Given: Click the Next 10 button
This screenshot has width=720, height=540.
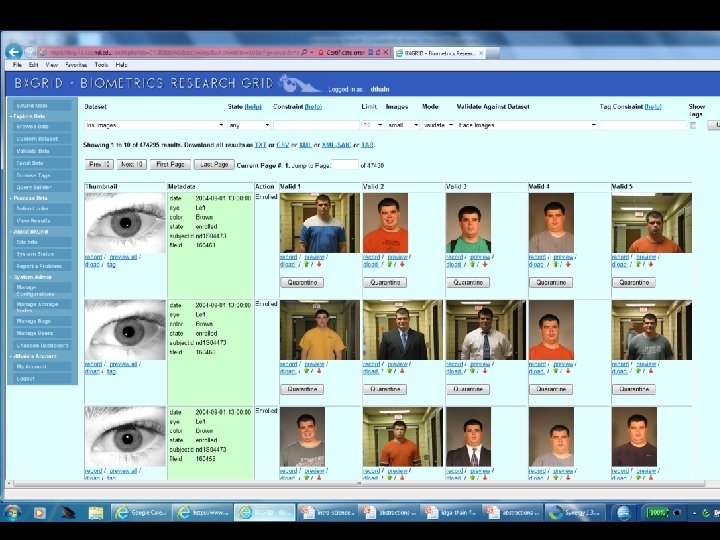Looking at the screenshot, I should [131, 164].
